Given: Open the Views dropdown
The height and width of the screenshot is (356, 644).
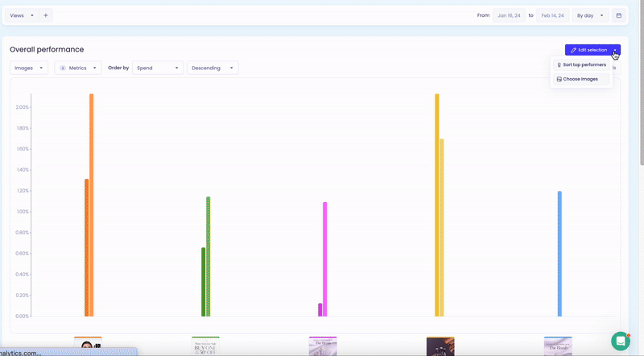Looking at the screenshot, I should click(22, 15).
